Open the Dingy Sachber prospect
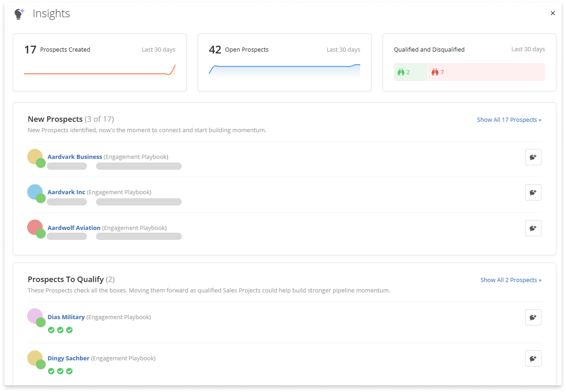 click(x=68, y=358)
